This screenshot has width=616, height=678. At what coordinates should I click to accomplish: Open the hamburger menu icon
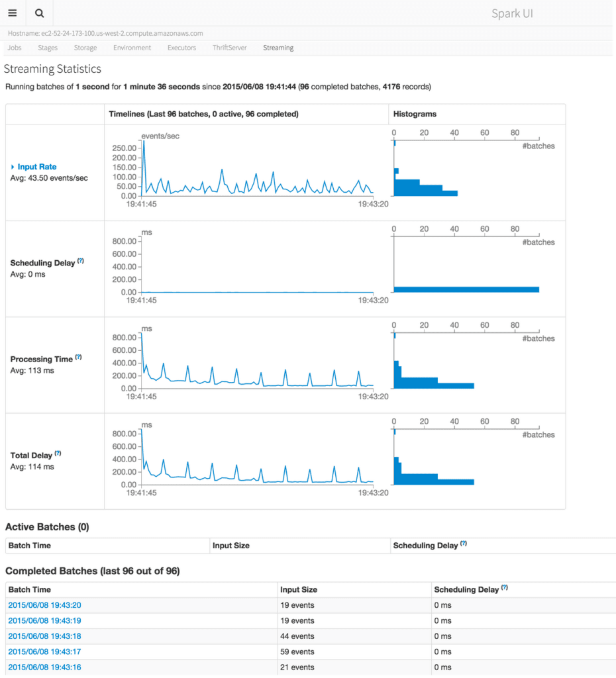[13, 13]
